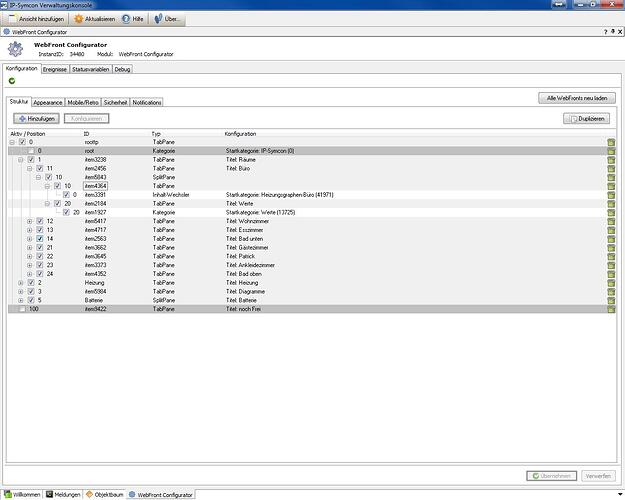
Task: Switch to the Sicherheit tab
Action: tap(116, 102)
